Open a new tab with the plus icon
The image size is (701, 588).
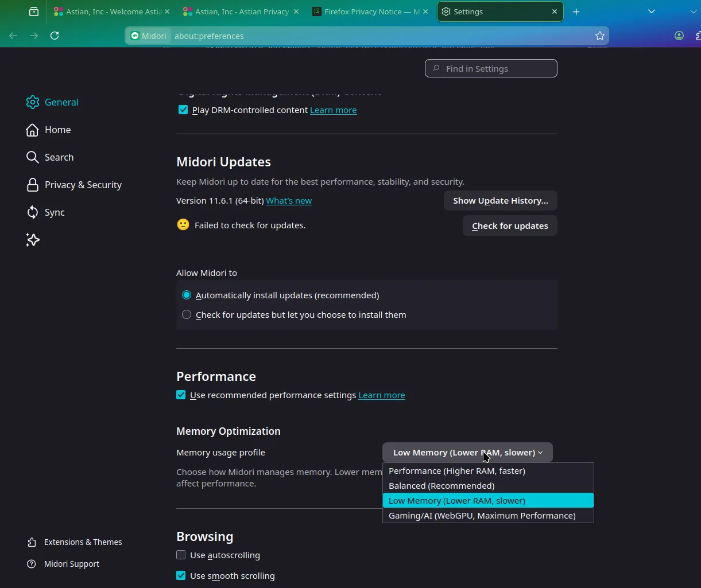pyautogui.click(x=576, y=11)
